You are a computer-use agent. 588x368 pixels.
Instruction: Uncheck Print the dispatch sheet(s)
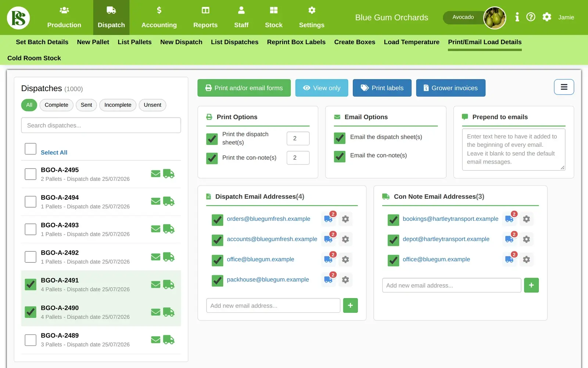[x=212, y=139]
